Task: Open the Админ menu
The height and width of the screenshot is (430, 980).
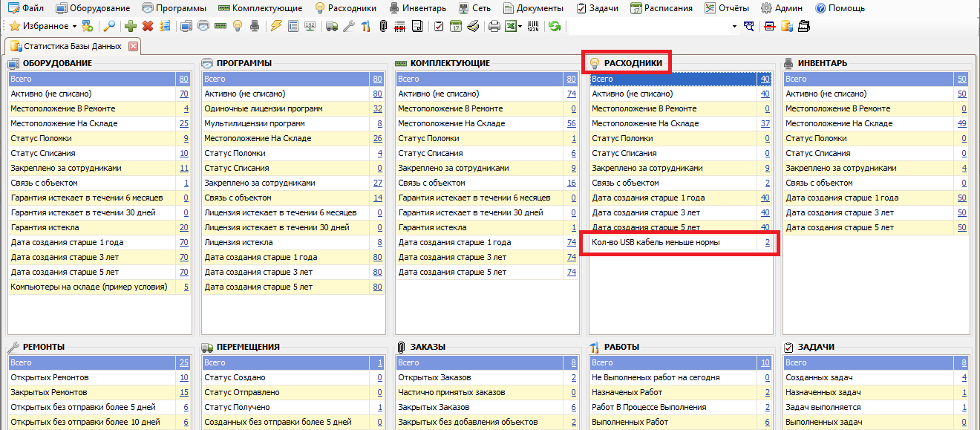Action: 783,8
